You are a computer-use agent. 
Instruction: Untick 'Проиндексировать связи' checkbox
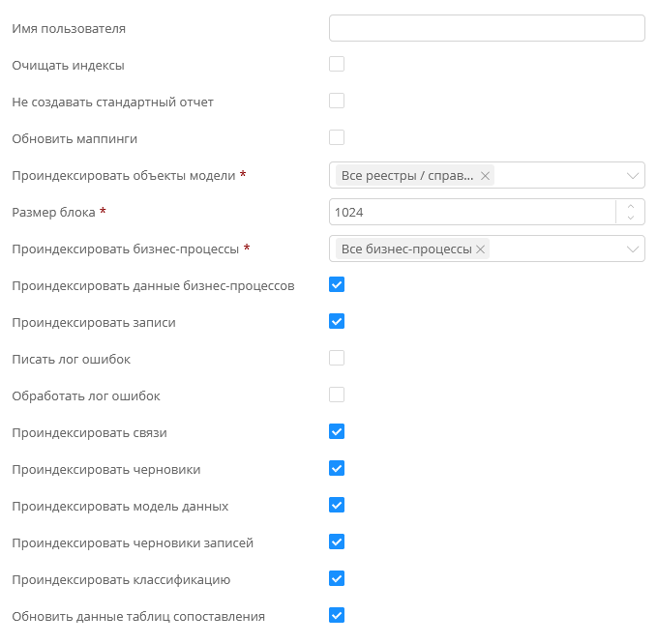pyautogui.click(x=337, y=431)
